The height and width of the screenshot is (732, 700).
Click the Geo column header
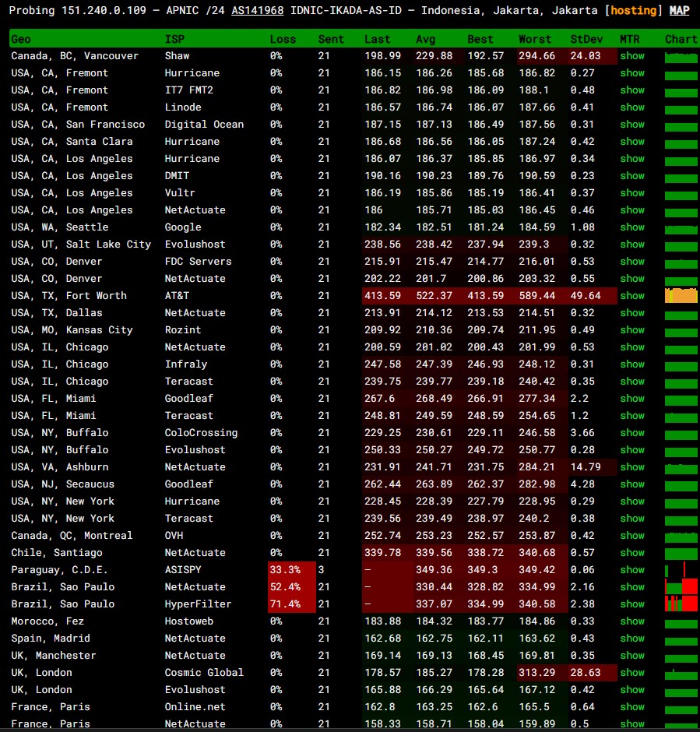(x=21, y=39)
